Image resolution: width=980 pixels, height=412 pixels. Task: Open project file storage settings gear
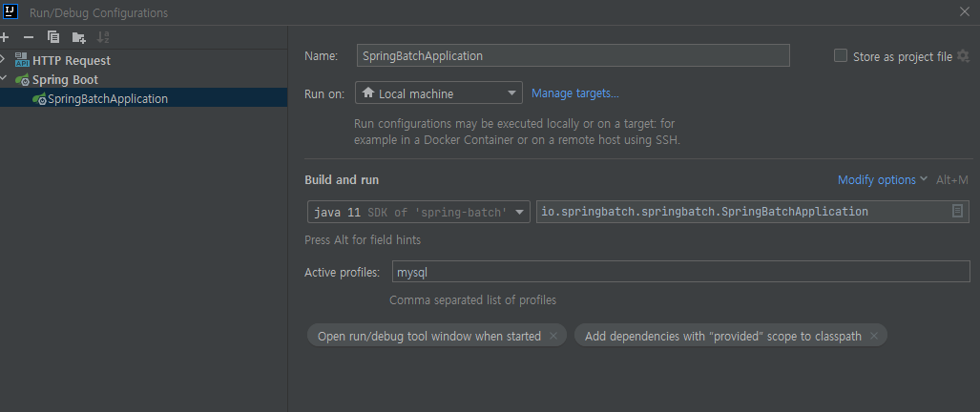963,56
